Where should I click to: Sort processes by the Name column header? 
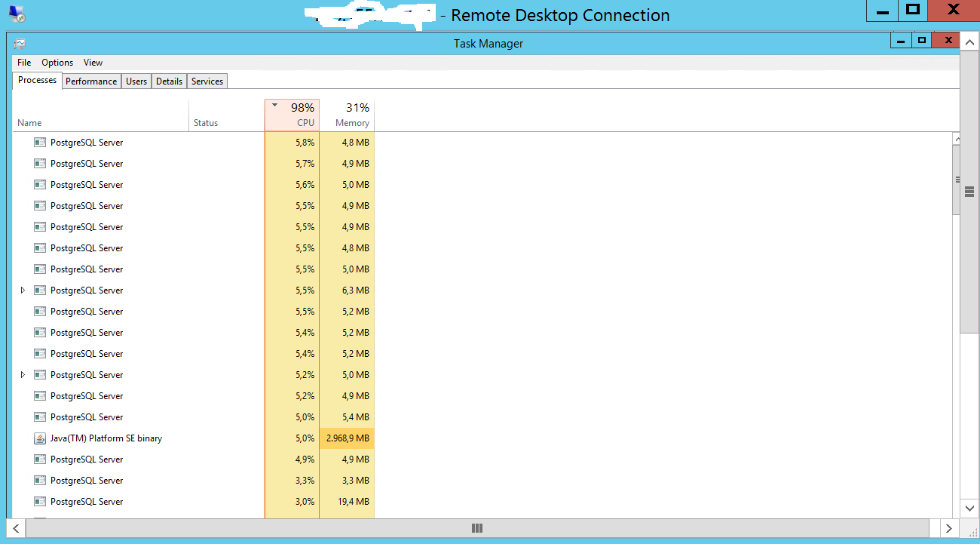click(101, 116)
